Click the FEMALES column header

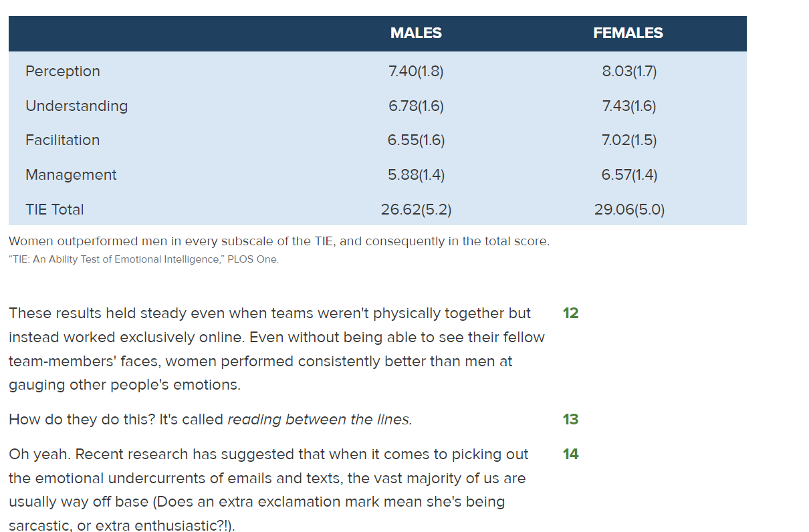[x=628, y=33]
